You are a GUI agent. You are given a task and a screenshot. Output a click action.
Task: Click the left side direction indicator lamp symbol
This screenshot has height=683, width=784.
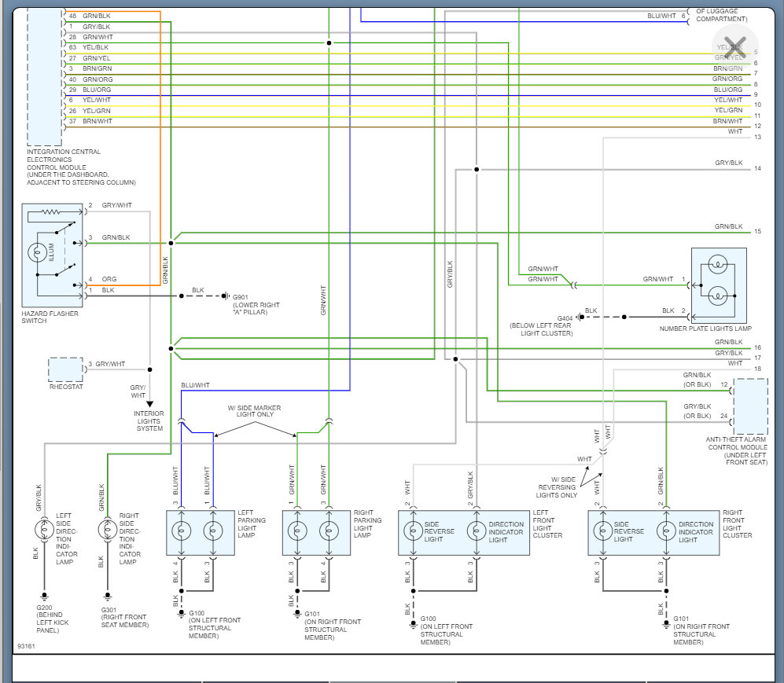pyautogui.click(x=43, y=528)
